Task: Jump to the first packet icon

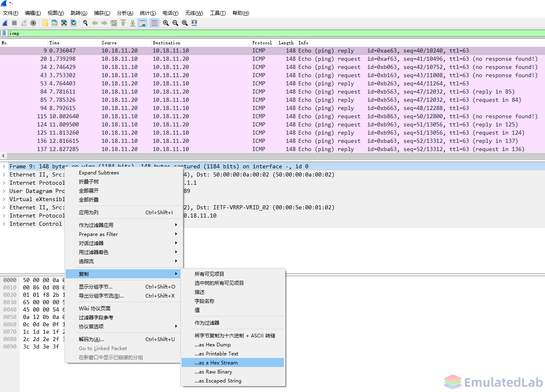Action: pyautogui.click(x=123, y=23)
